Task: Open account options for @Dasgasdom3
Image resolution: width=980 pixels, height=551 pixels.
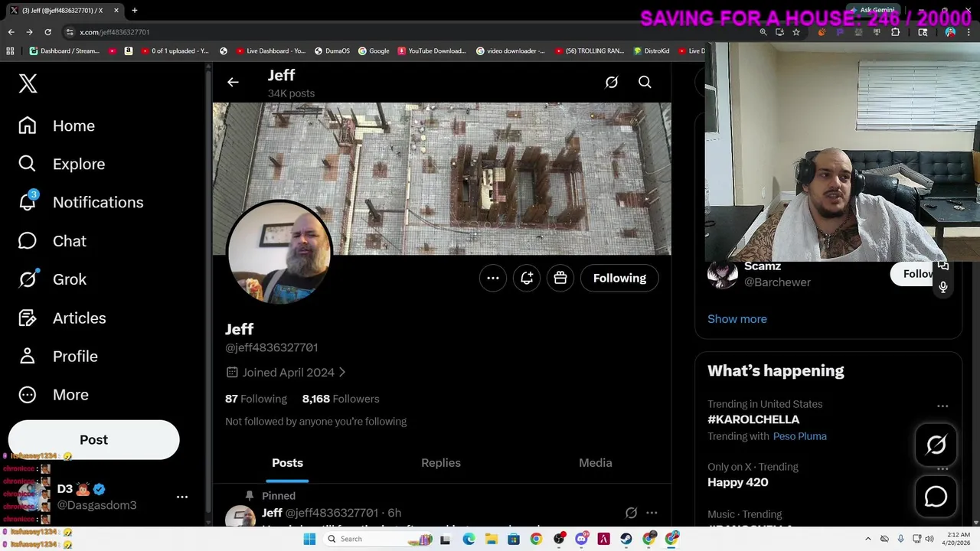Action: [182, 497]
